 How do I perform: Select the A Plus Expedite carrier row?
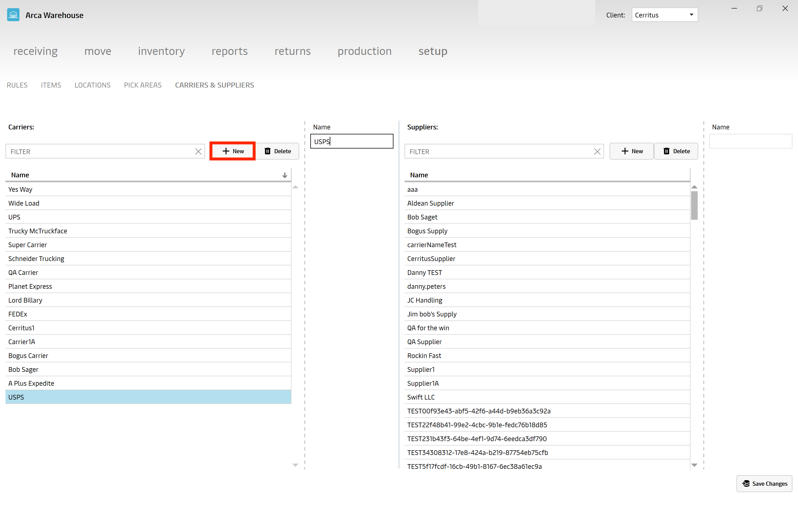pyautogui.click(x=148, y=383)
